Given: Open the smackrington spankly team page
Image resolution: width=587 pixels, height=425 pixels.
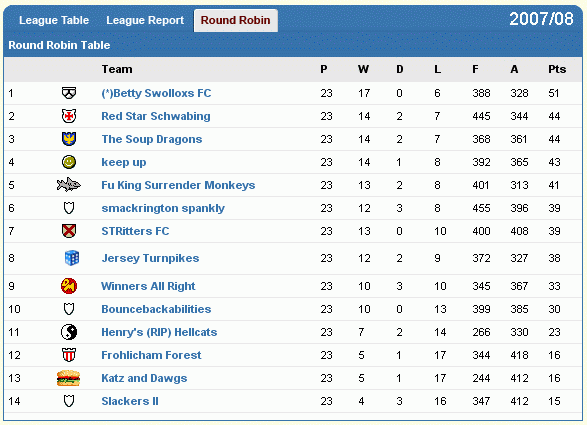Looking at the screenshot, I should 163,208.
